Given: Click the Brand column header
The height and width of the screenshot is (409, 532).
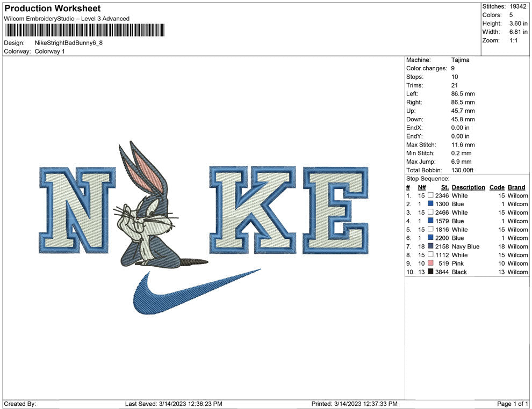Looking at the screenshot, I should 516,187.
